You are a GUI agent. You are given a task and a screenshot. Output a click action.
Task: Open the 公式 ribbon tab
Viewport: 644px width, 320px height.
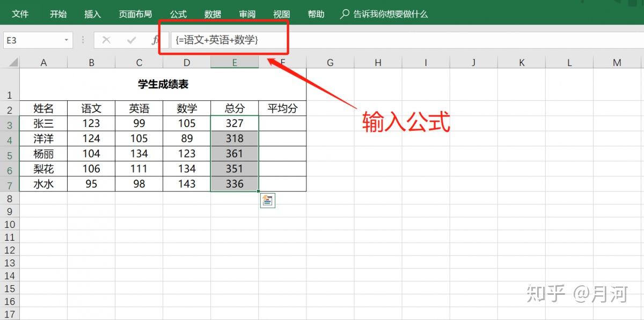pyautogui.click(x=178, y=14)
